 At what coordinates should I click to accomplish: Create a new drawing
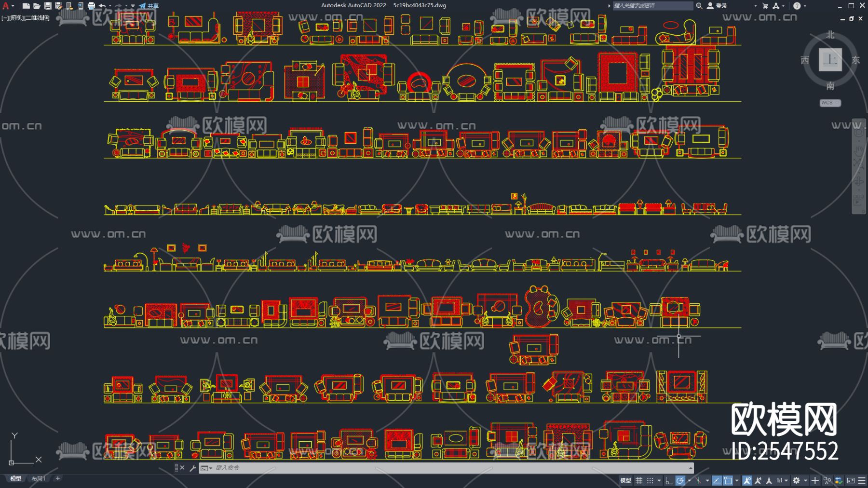coord(26,6)
